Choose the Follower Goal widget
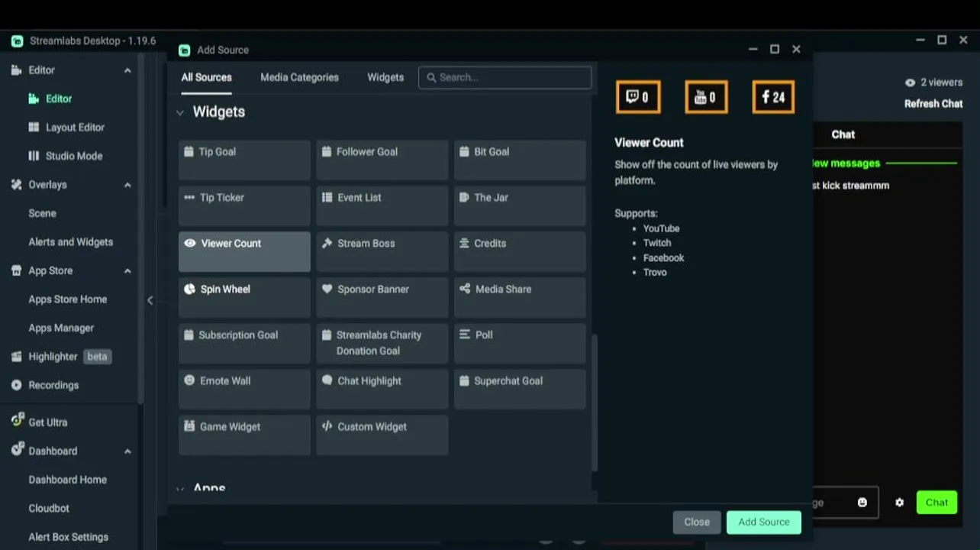 click(x=382, y=160)
